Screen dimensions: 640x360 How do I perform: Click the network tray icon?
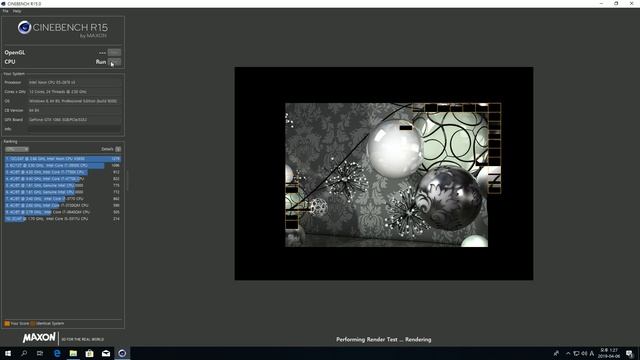pyautogui.click(x=576, y=353)
